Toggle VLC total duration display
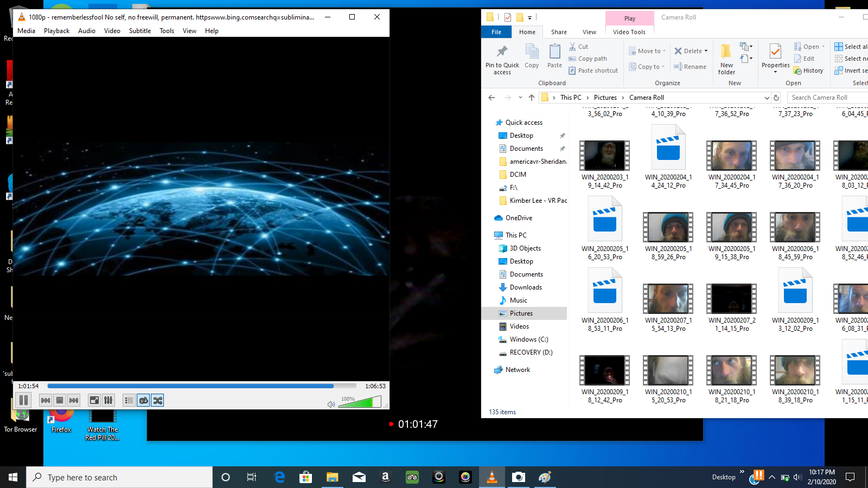The height and width of the screenshot is (488, 868). (x=375, y=386)
